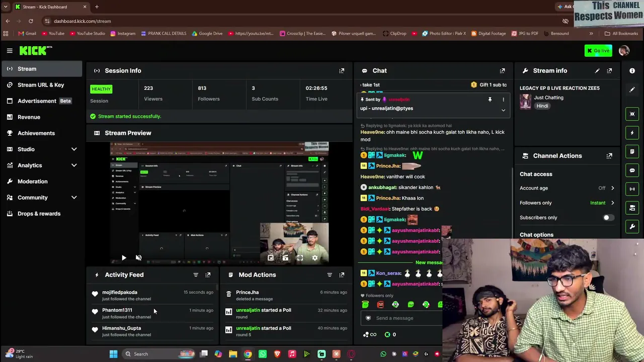Screen dimensions: 644x362
Task: Reload the browser page
Action: click(x=31, y=21)
